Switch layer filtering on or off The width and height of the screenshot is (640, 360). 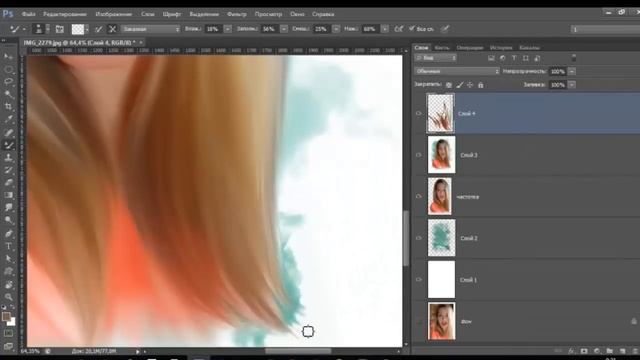pyautogui.click(x=574, y=58)
